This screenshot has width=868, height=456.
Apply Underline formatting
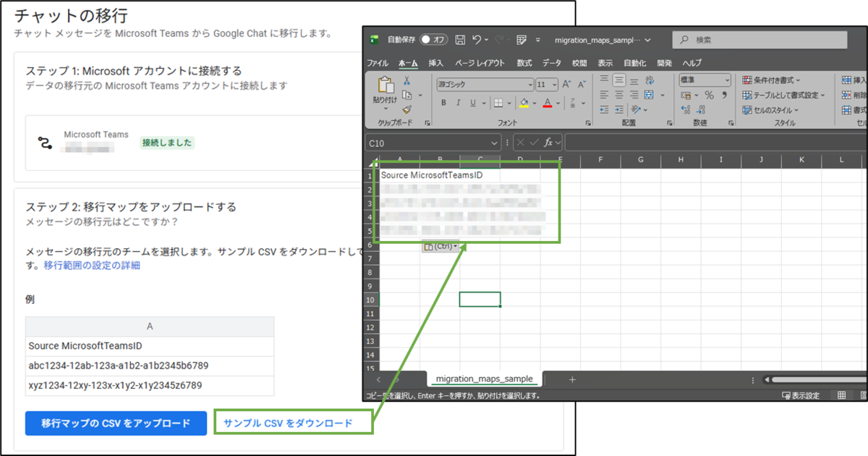coord(474,103)
